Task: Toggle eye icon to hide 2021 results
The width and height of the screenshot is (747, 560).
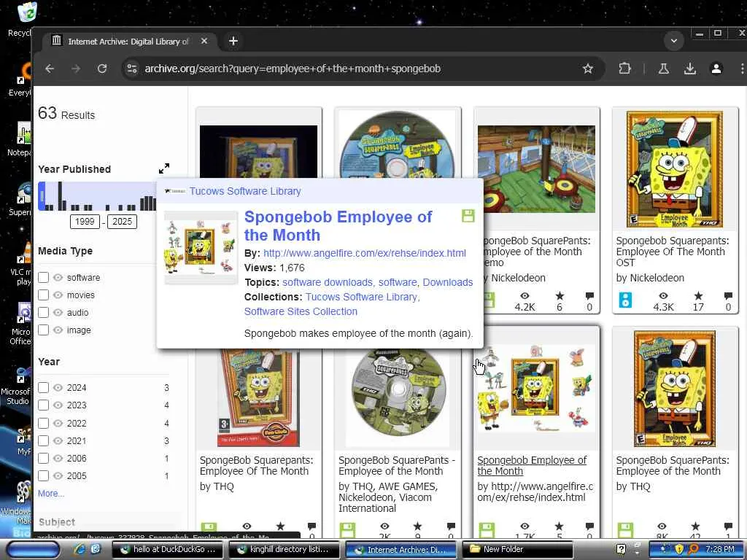Action: [58, 440]
